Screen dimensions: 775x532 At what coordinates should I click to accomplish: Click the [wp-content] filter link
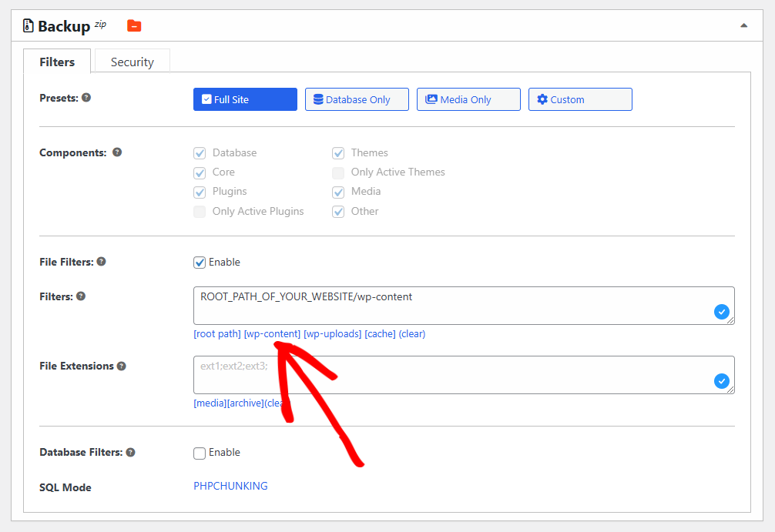272,334
